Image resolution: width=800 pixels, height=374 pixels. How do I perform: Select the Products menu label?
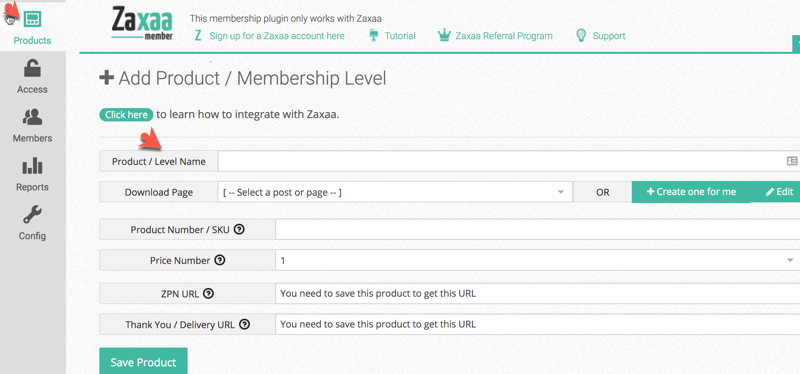(32, 40)
